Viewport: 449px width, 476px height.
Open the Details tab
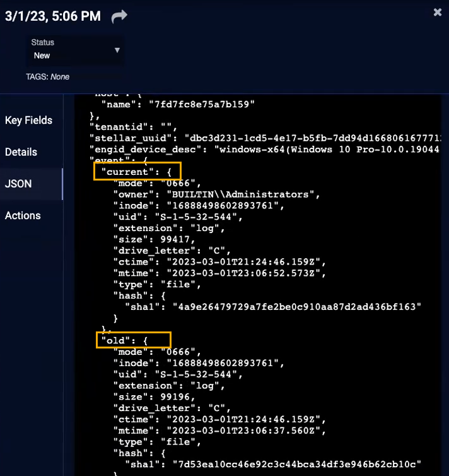(x=21, y=152)
